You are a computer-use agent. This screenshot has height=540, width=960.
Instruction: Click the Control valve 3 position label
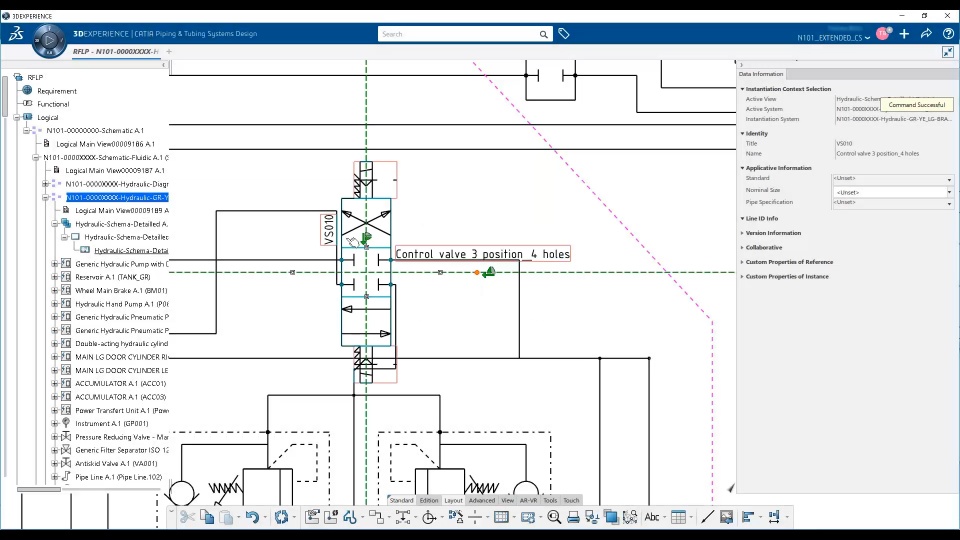tap(482, 254)
